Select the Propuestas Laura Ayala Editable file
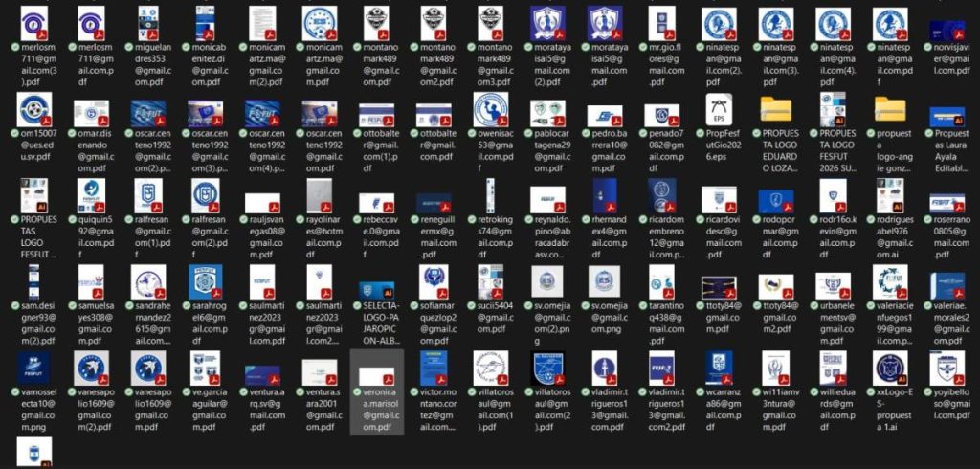The image size is (980, 469). [947, 109]
